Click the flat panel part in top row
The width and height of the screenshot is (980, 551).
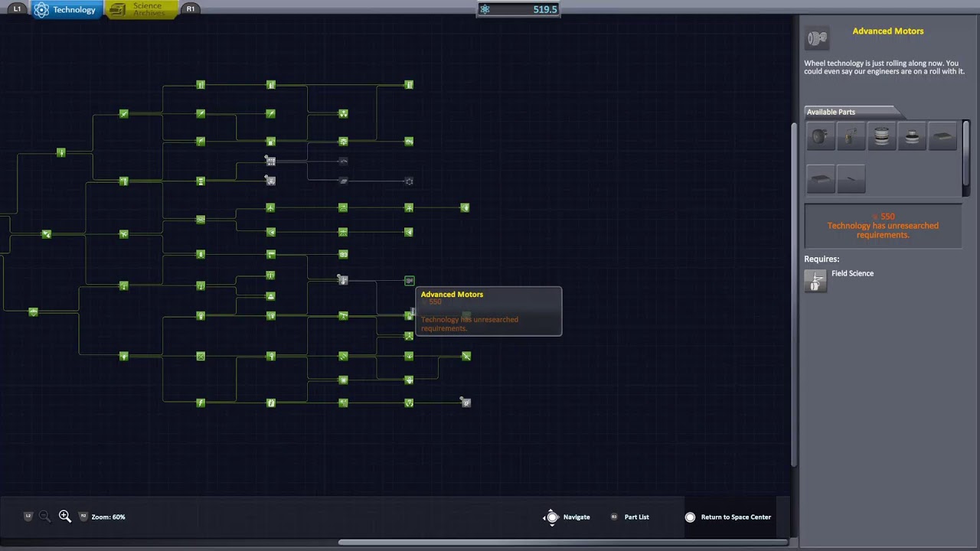(x=942, y=136)
